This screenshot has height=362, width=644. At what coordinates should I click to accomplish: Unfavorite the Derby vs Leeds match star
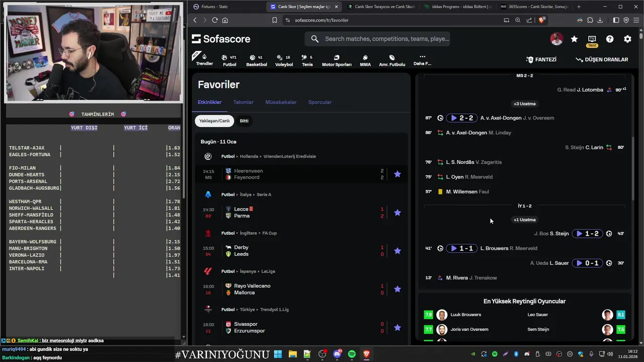click(397, 251)
